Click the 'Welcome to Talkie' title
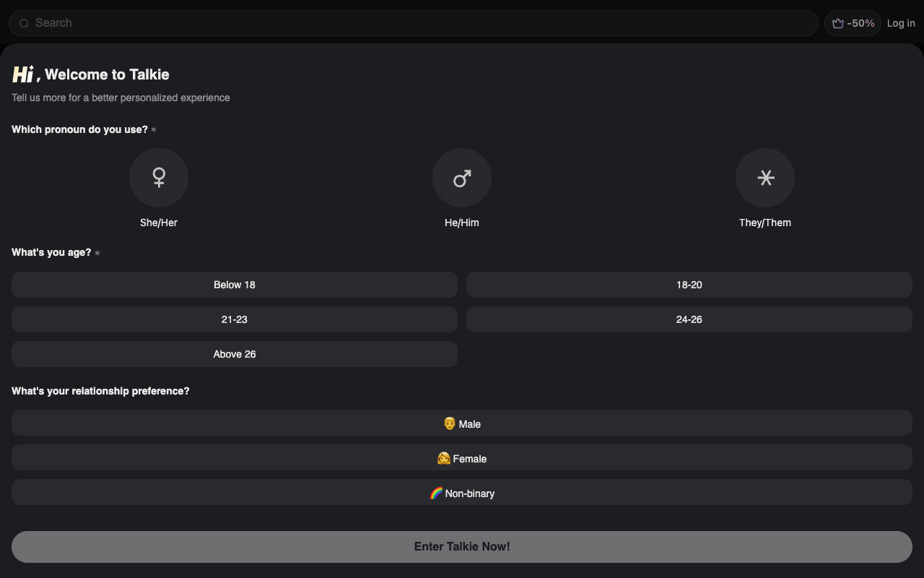Viewport: 924px width, 578px height. click(107, 74)
